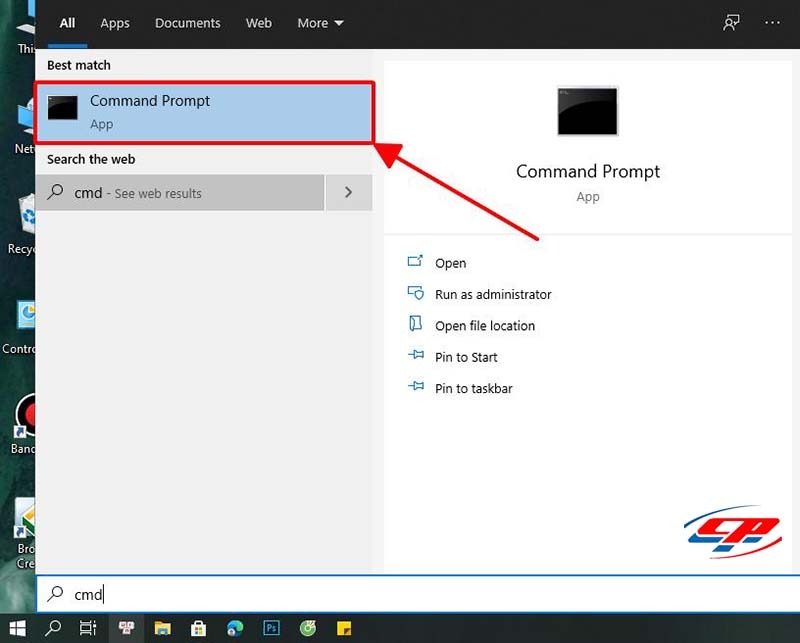The image size is (800, 643).
Task: Click Open in the right panel
Action: click(x=451, y=263)
